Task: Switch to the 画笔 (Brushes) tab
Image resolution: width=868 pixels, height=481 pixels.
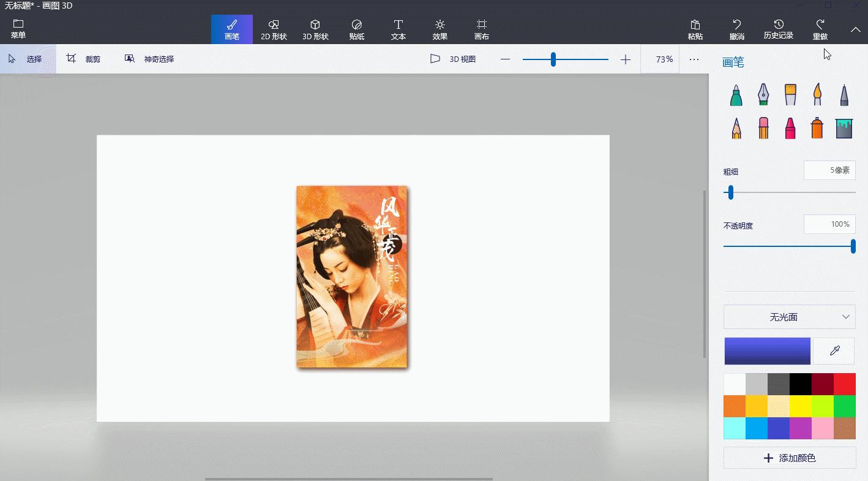Action: pos(232,29)
